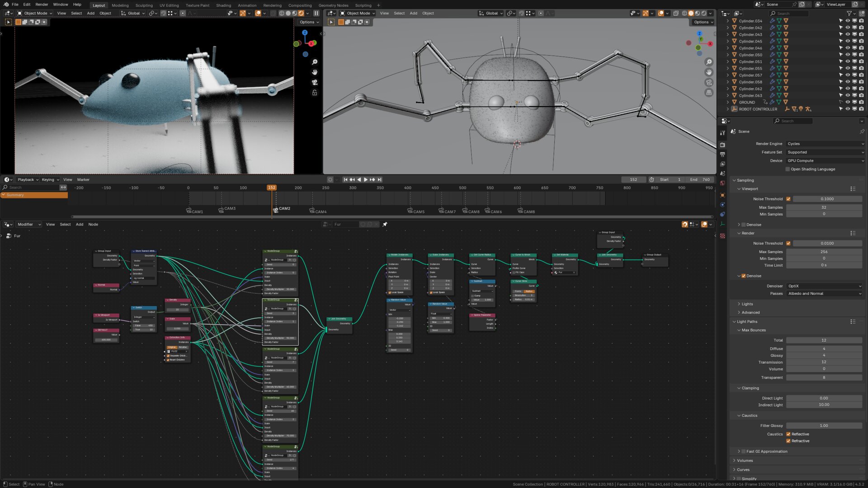Click the pin icon beside Scene properties
This screenshot has height=488, width=868.
click(x=862, y=131)
